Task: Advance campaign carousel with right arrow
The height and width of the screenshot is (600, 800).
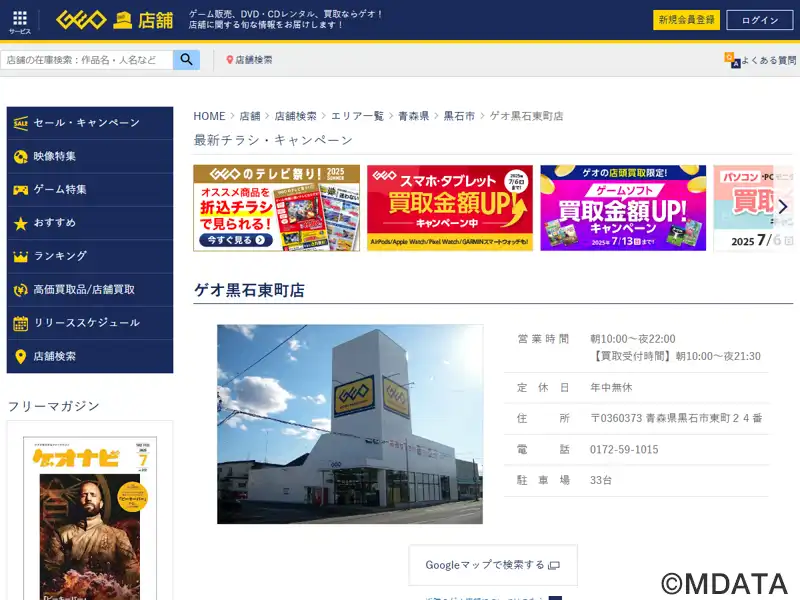Action: [x=783, y=207]
